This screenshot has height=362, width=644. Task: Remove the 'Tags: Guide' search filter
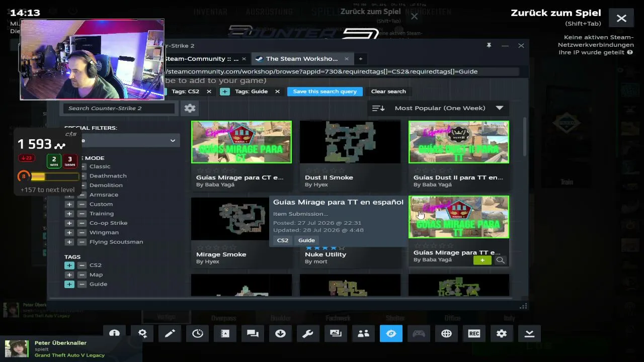(277, 92)
